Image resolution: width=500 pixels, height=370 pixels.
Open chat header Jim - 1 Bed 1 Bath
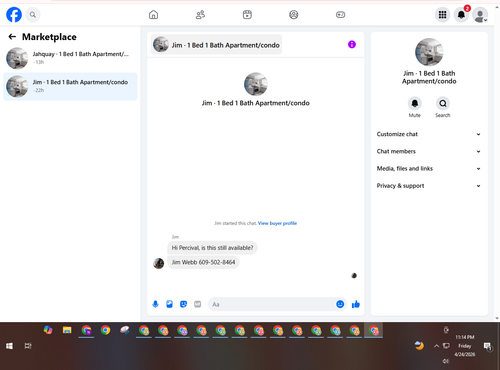tap(217, 45)
